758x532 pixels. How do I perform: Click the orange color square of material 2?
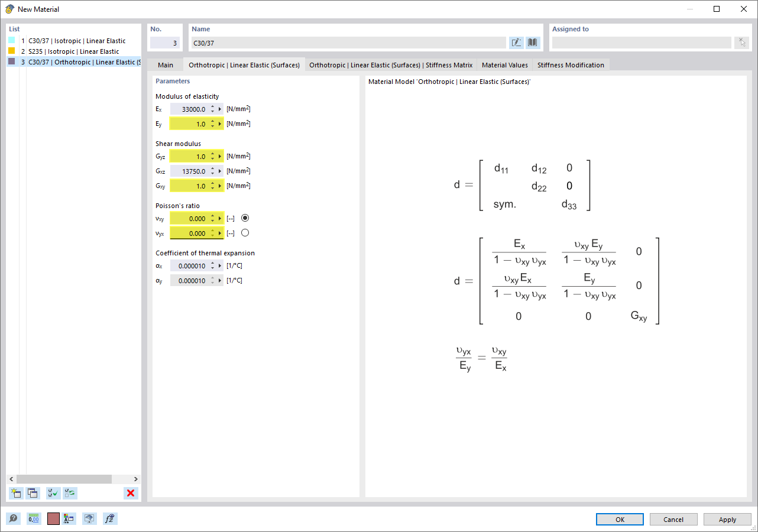tap(12, 51)
